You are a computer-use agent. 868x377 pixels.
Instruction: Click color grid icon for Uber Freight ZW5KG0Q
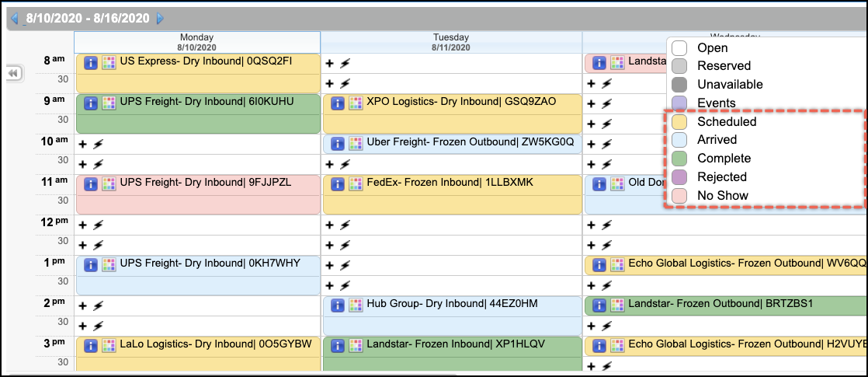(x=356, y=144)
